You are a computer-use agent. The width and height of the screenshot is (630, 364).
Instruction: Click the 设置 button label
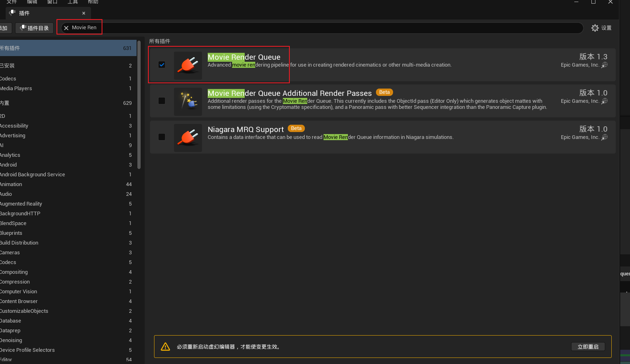[x=606, y=28]
